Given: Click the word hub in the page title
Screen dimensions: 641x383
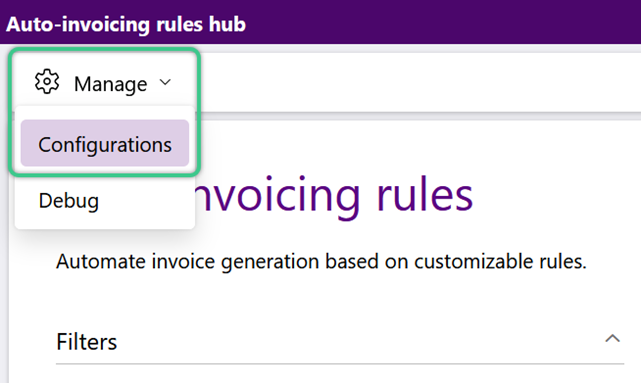Looking at the screenshot, I should click(227, 24).
